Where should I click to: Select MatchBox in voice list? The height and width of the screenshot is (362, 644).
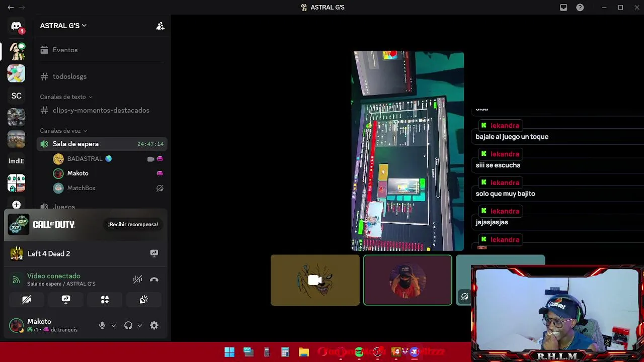pos(81,188)
